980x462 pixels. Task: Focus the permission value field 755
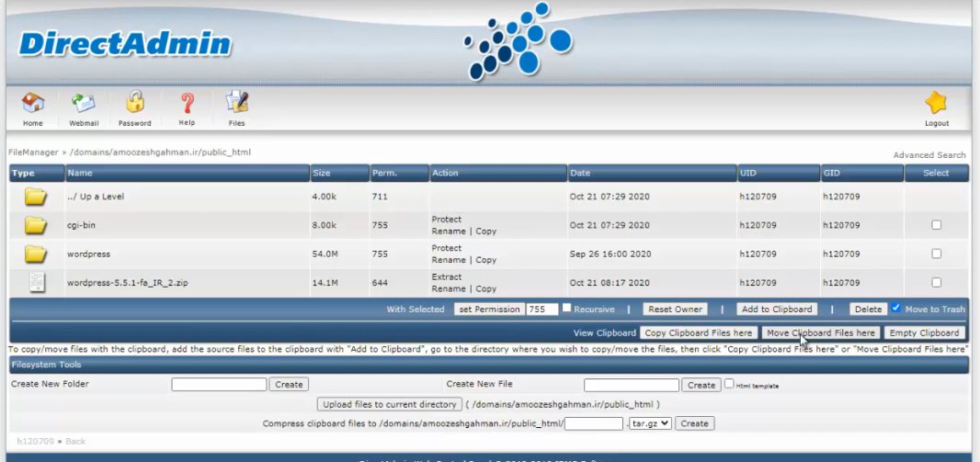541,309
